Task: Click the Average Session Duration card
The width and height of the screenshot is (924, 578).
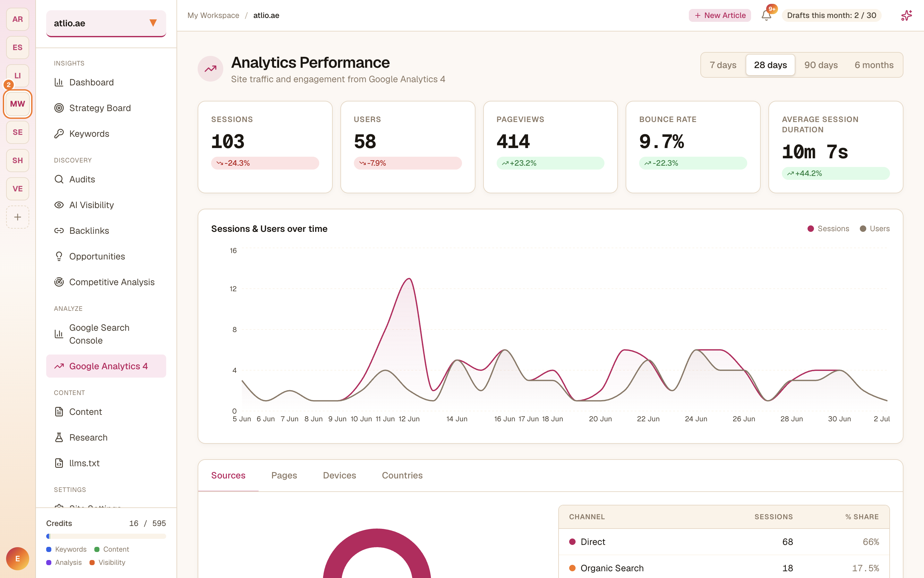Action: (836, 147)
